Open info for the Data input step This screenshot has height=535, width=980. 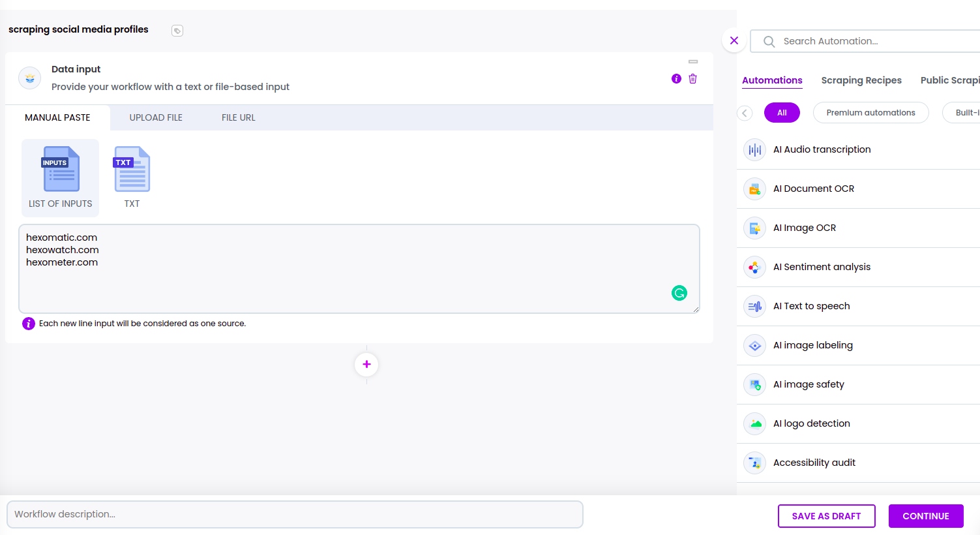[676, 78]
